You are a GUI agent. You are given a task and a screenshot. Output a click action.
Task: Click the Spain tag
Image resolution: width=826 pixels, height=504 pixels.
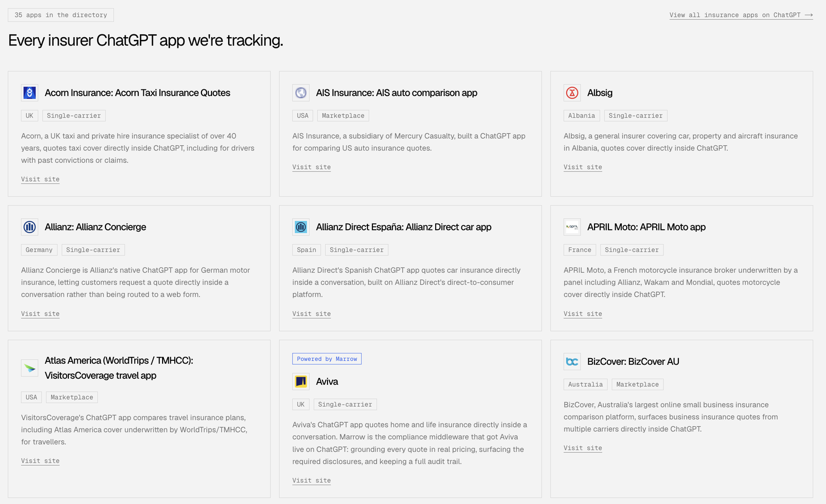point(306,250)
